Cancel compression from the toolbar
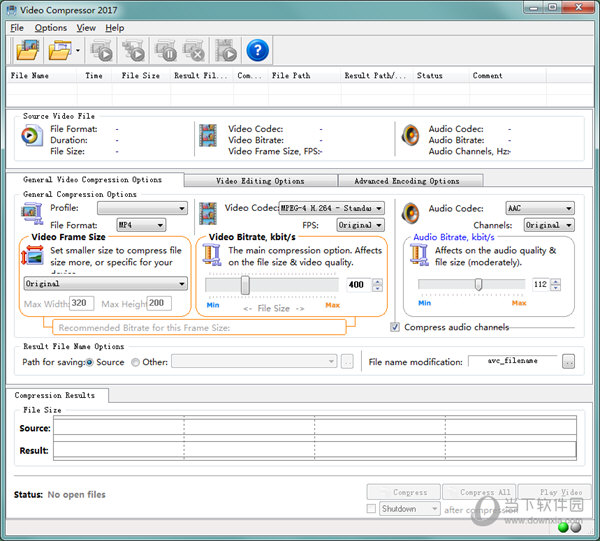Viewport: 600px width, 541px height. coord(194,50)
